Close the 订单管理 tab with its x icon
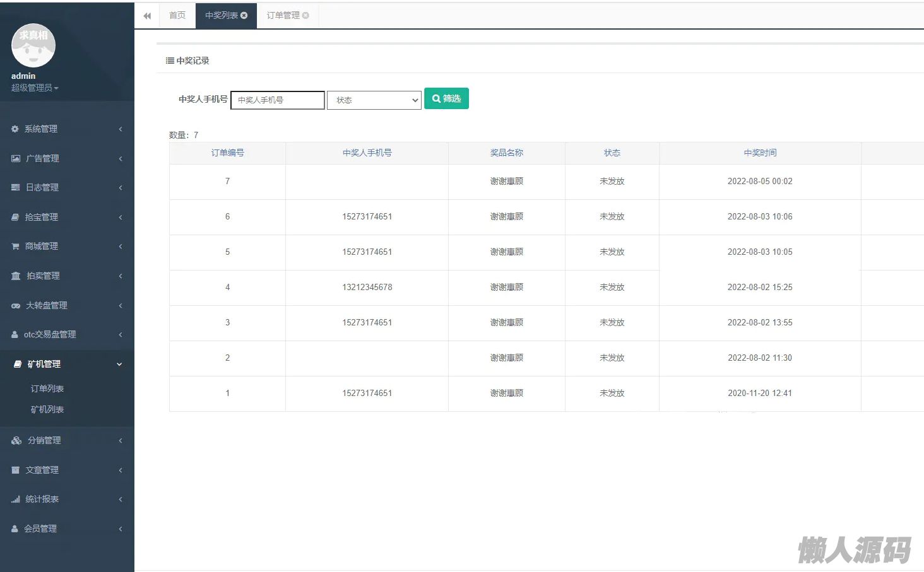 pos(305,15)
